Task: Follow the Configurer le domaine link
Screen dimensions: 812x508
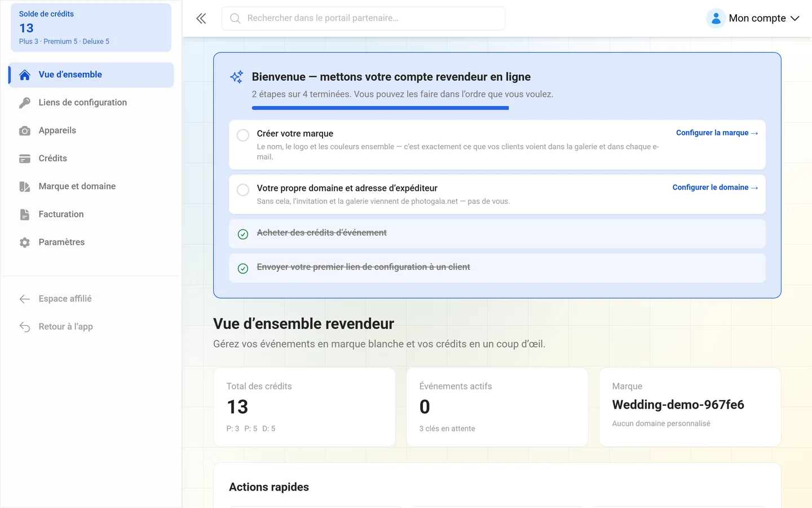Action: pos(715,187)
